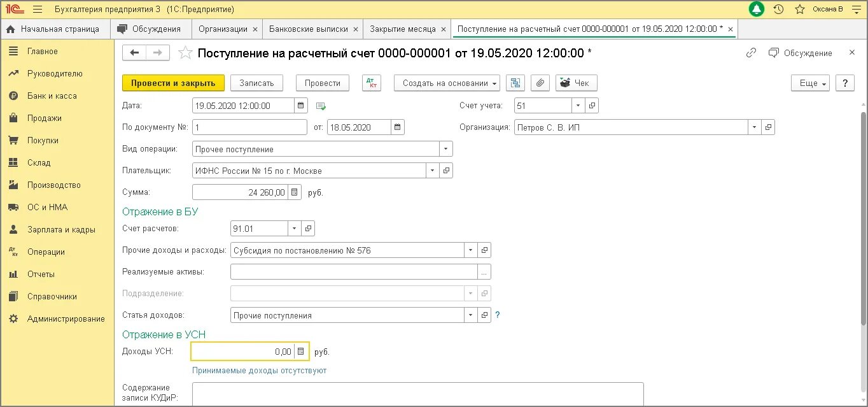Expand Счет расчетов dropdown

point(294,228)
